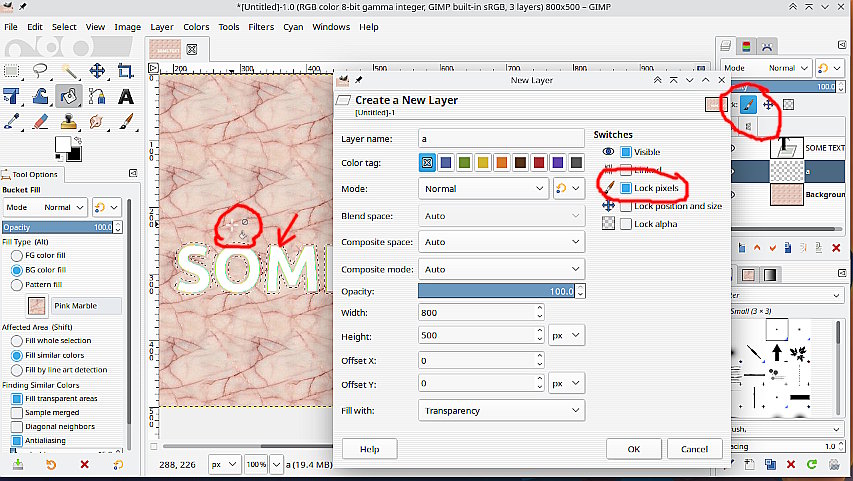The width and height of the screenshot is (853, 481).
Task: Select the Crop tool
Action: point(126,71)
